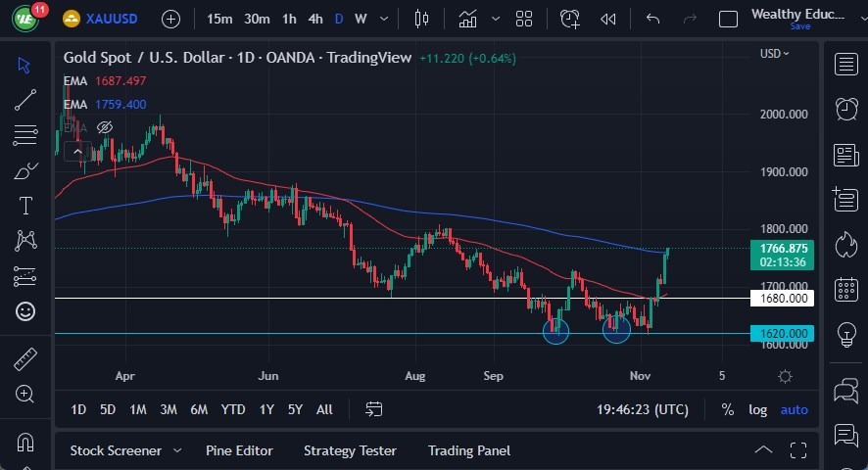Viewport: 868px width, 470px height.
Task: Expand the USD currency dropdown
Action: (774, 54)
